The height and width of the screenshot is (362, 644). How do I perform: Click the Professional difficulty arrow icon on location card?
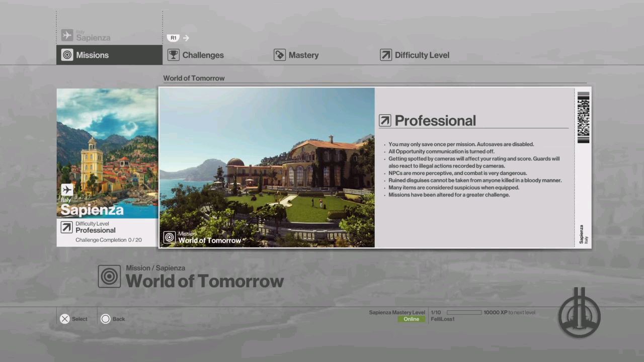(x=66, y=227)
